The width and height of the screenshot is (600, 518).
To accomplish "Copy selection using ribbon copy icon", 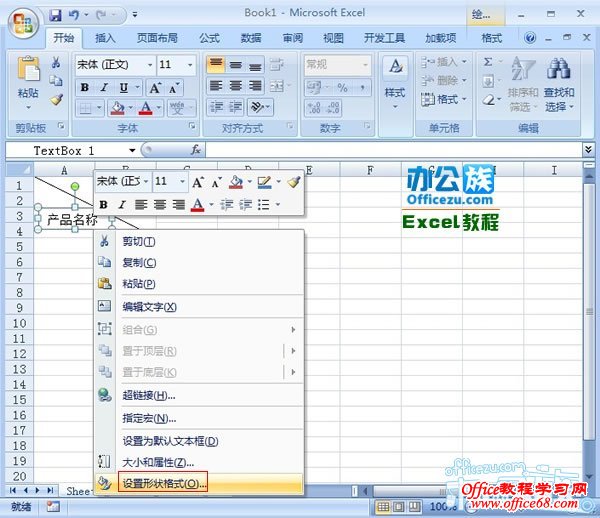I will coord(56,80).
